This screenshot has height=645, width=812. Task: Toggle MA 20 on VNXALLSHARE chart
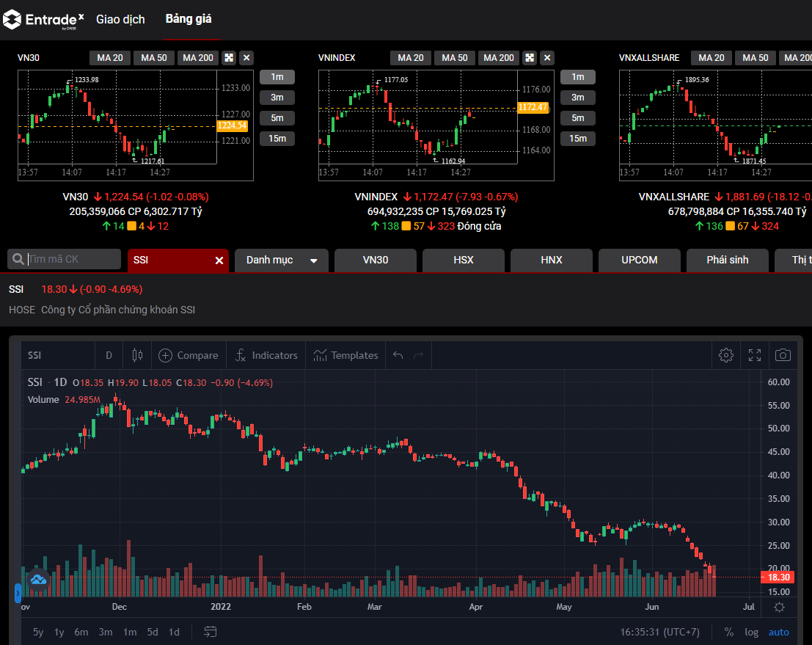[712, 57]
